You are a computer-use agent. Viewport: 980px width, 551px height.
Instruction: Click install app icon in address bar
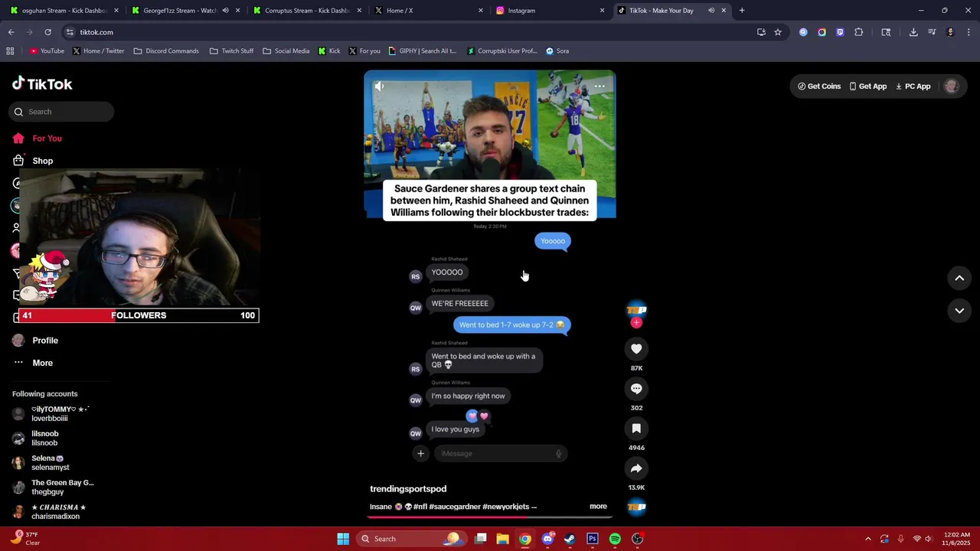click(x=761, y=32)
